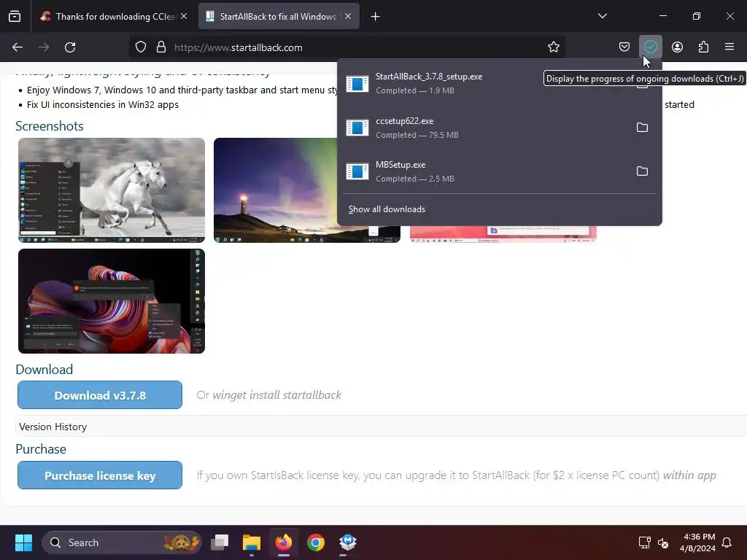The height and width of the screenshot is (560, 747).
Task: Close the CCleaner tab
Action: point(184,17)
